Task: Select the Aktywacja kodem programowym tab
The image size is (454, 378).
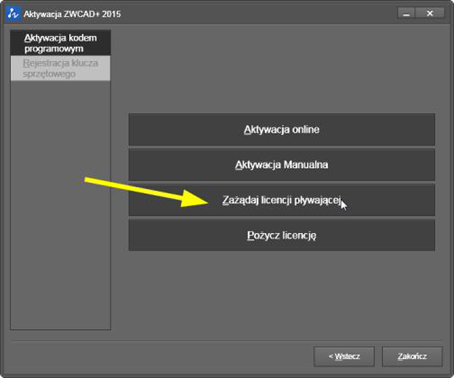Action: click(x=61, y=43)
